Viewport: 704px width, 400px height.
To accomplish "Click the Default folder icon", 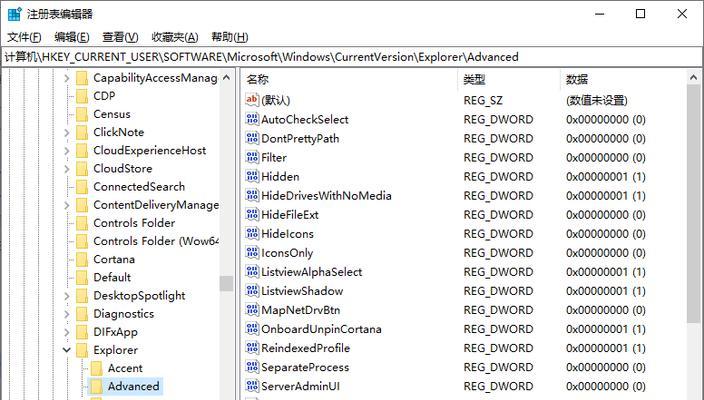I will [82, 277].
